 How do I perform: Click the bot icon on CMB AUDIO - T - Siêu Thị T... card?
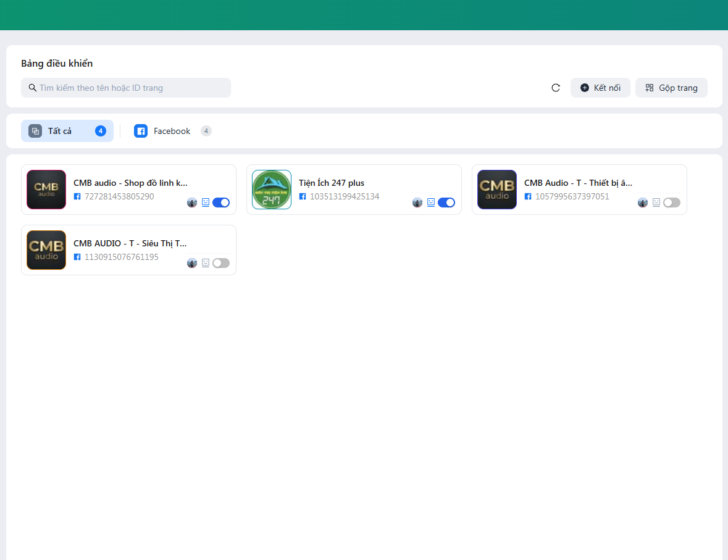[206, 263]
